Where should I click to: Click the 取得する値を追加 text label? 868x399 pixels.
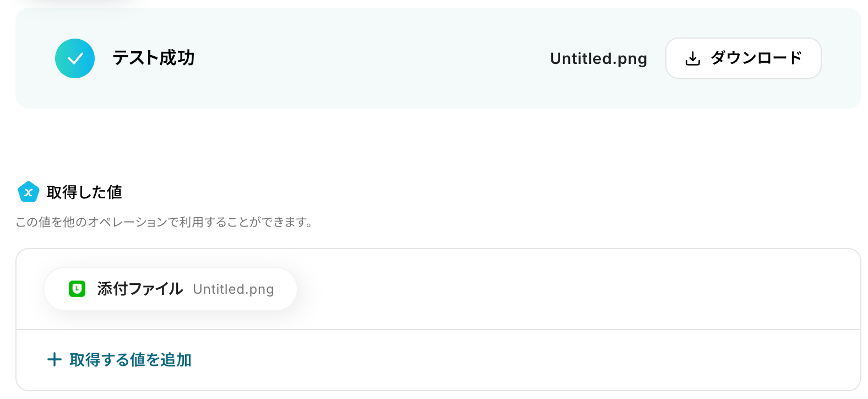click(x=131, y=360)
